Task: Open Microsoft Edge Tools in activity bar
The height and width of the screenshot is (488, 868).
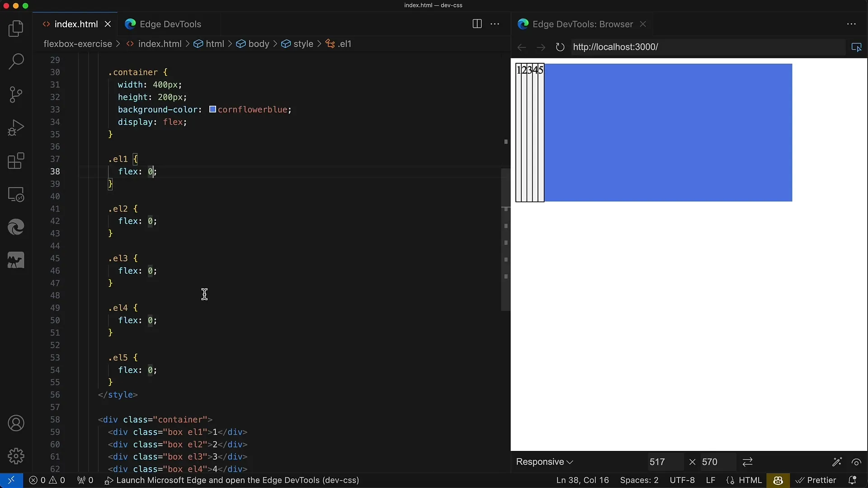Action: 16,227
